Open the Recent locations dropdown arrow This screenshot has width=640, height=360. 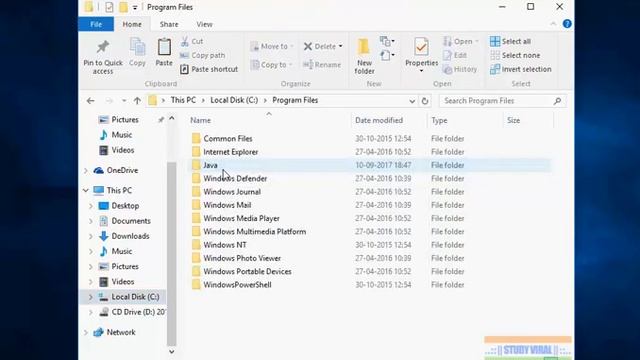click(x=124, y=100)
